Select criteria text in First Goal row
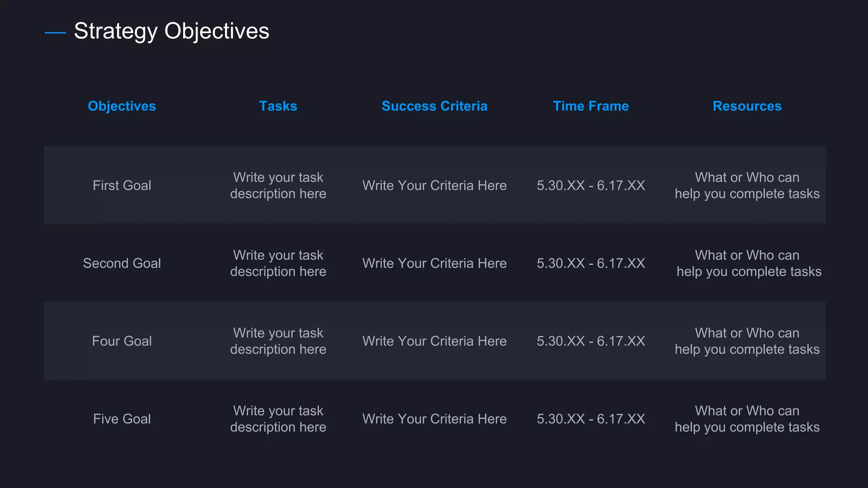The height and width of the screenshot is (488, 868). click(x=434, y=185)
